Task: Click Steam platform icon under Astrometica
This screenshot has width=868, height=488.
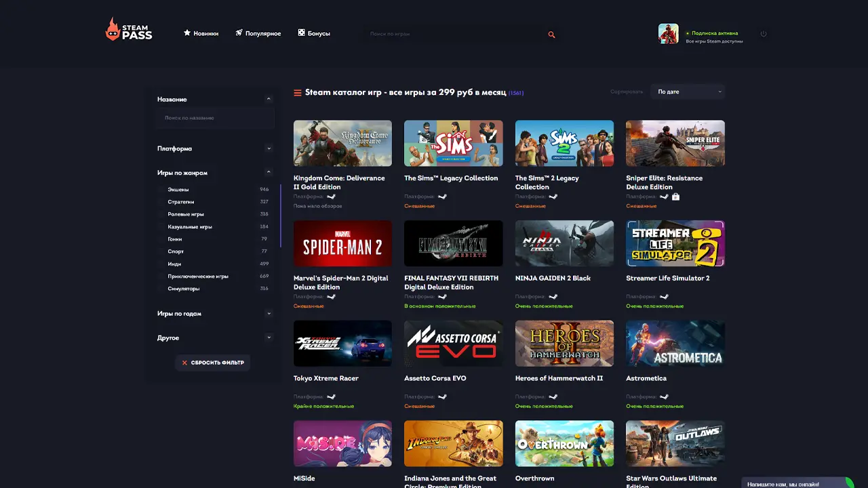Action: (x=665, y=397)
